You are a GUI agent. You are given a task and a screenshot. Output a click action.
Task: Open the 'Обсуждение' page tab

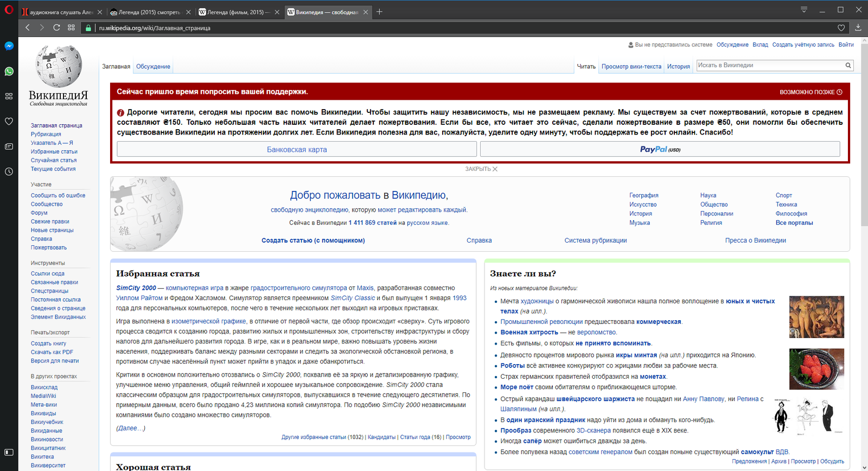pyautogui.click(x=153, y=66)
